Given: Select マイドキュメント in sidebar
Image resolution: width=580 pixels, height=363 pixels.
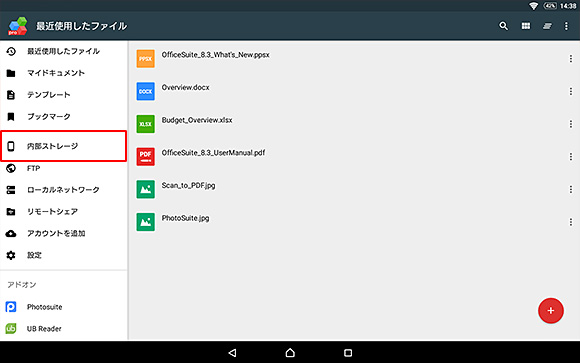Looking at the screenshot, I should pos(64,73).
